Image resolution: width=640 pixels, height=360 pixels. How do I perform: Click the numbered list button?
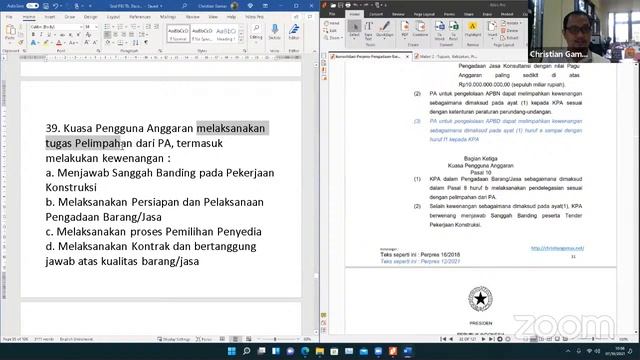pyautogui.click(x=120, y=27)
